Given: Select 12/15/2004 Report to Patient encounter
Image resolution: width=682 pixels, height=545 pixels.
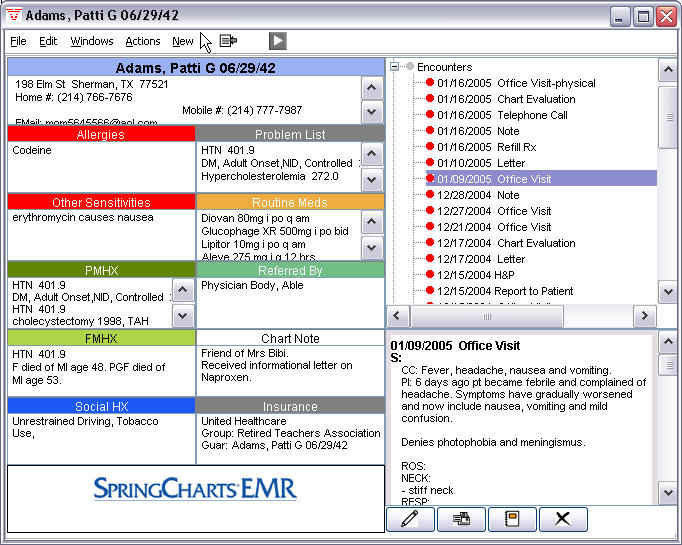Looking at the screenshot, I should click(500, 291).
